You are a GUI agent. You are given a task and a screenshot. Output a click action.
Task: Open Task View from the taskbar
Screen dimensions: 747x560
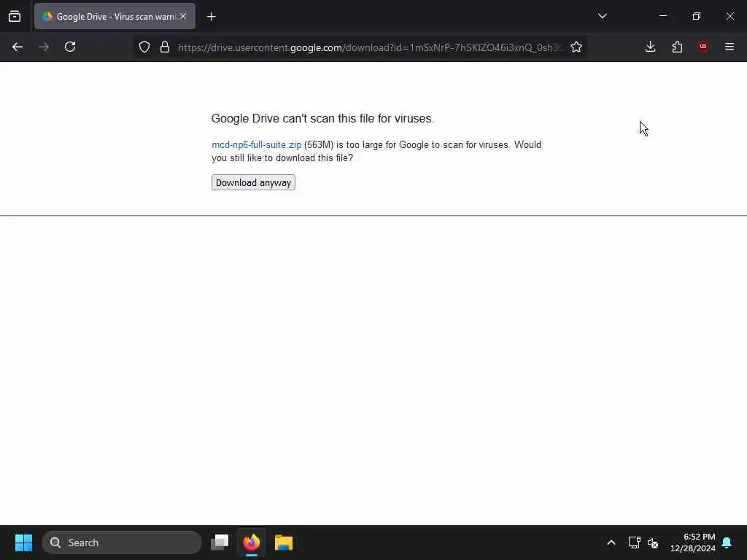point(220,542)
